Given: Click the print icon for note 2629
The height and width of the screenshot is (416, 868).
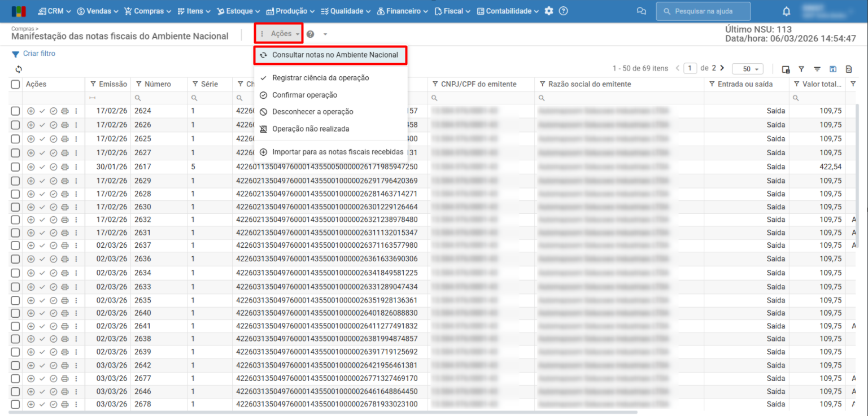Looking at the screenshot, I should click(65, 181).
